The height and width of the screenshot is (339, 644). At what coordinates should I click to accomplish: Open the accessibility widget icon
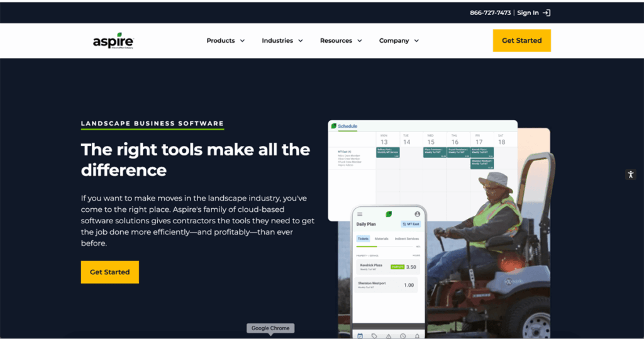[630, 175]
